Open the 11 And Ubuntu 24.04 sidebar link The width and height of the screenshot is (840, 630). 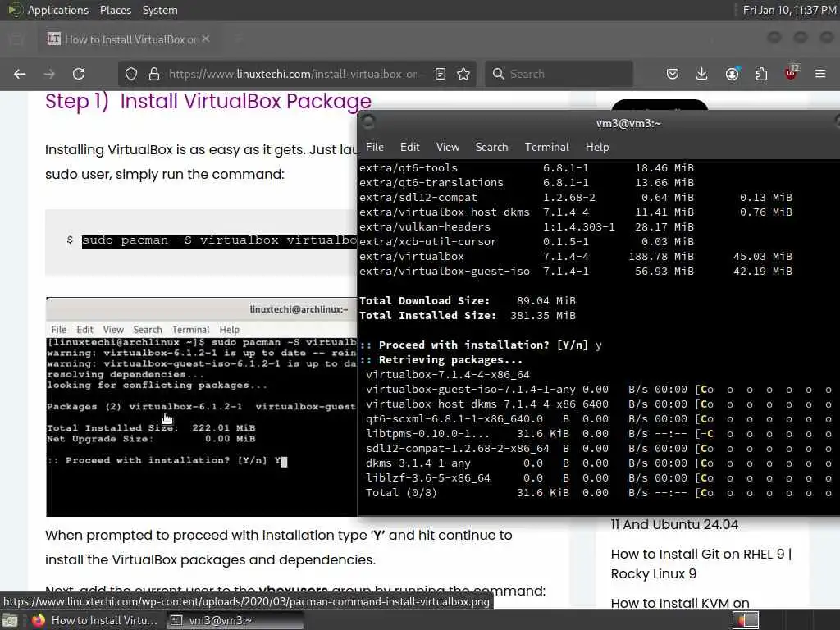point(674,524)
